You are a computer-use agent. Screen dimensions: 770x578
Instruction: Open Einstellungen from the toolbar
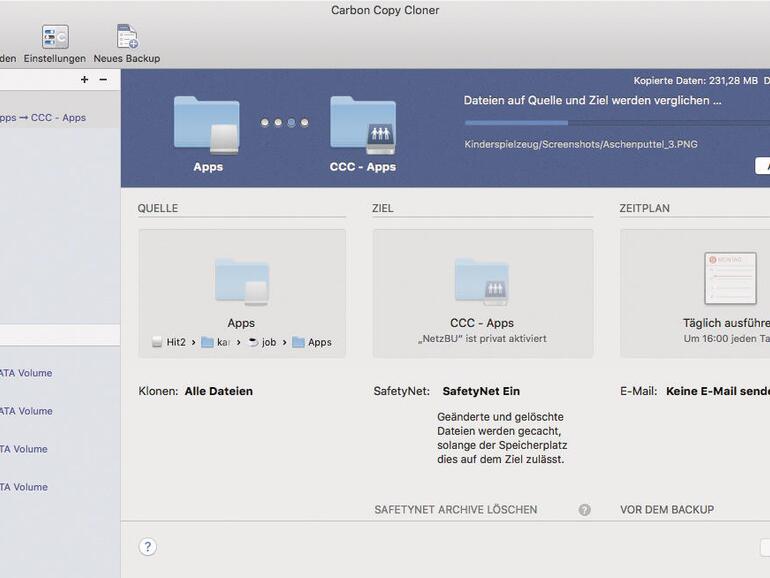[55, 44]
